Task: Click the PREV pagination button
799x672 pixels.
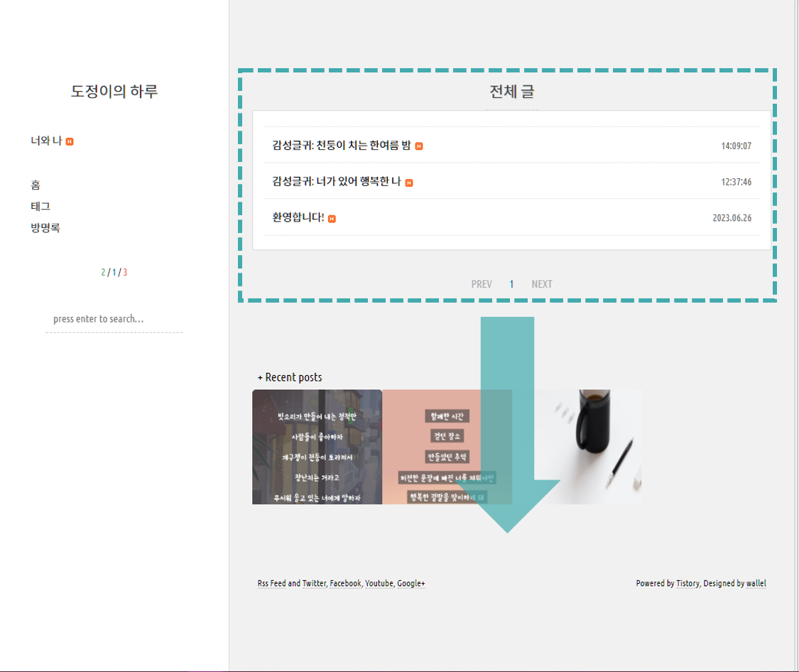Action: click(x=482, y=283)
